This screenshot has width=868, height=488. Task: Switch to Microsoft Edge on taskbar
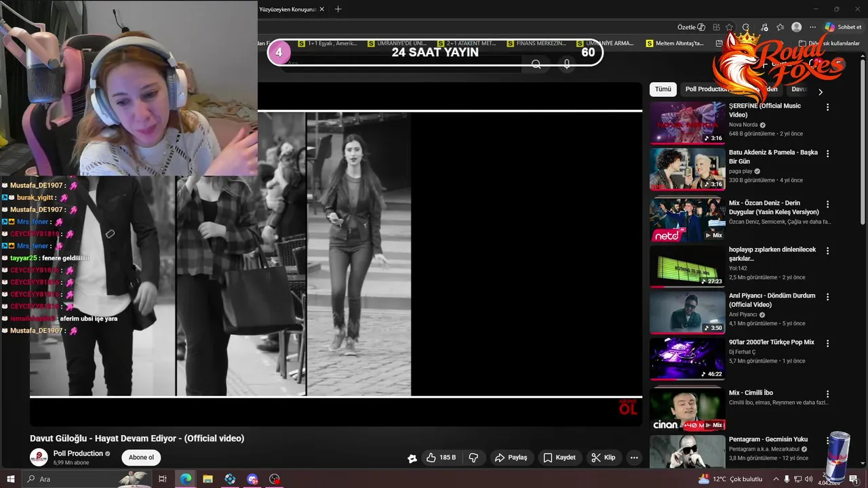point(185,479)
